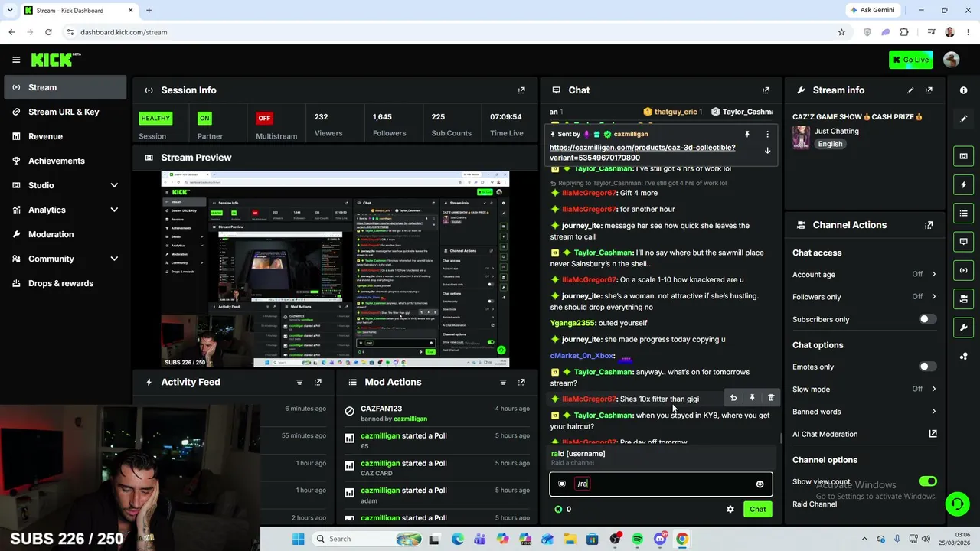This screenshot has height=551, width=980.
Task: Open user profile avatar in Kick header
Action: (x=952, y=60)
